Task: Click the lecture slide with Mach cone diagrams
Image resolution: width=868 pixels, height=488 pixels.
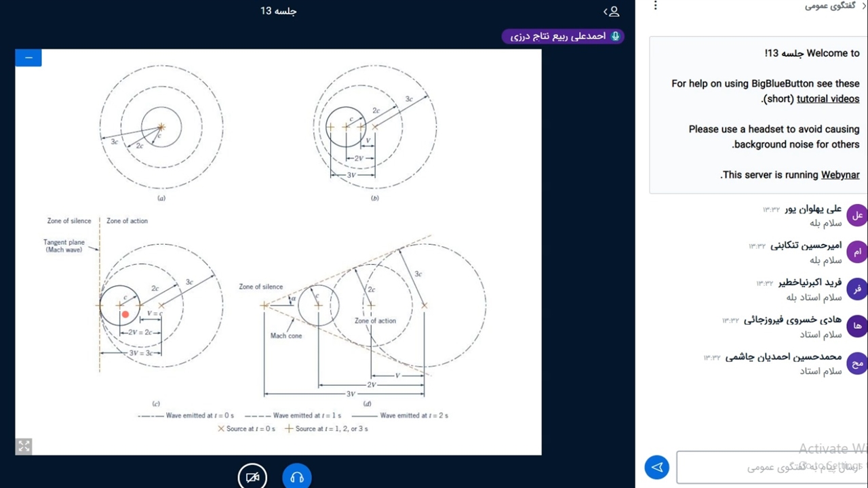Action: 278,251
